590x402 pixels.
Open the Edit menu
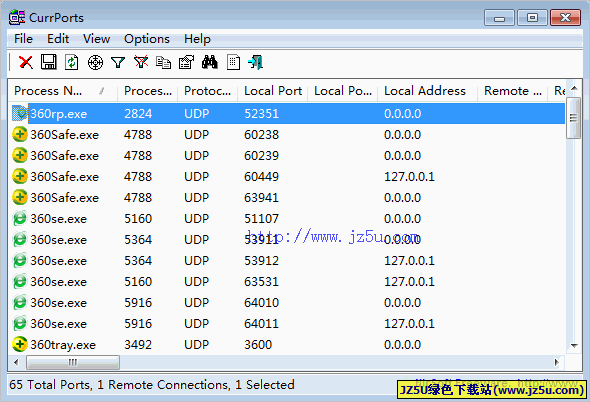coord(58,39)
